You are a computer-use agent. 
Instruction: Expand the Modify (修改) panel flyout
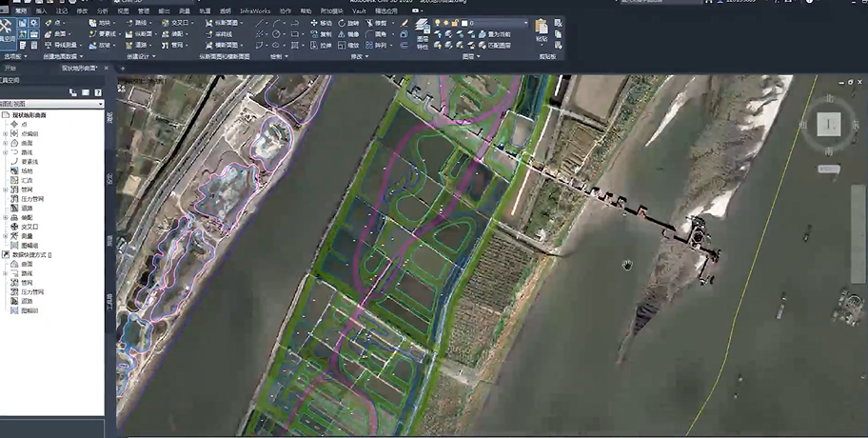(x=358, y=56)
